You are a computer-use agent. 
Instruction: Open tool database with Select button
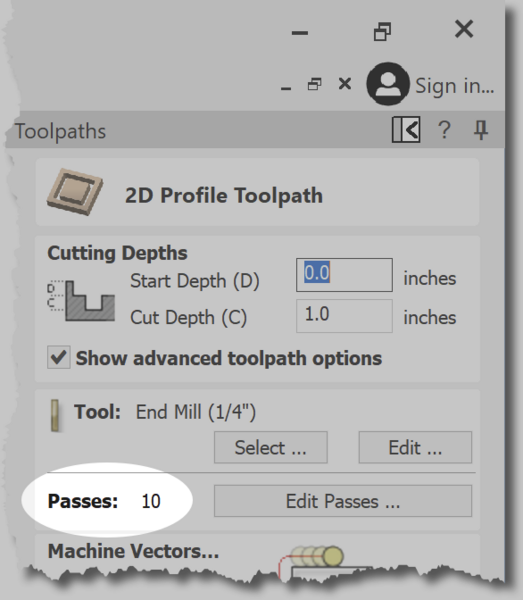tap(270, 447)
